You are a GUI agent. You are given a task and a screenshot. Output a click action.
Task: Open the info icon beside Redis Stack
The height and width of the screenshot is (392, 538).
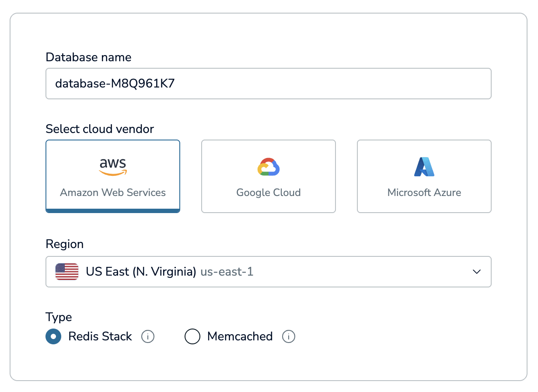[x=148, y=336]
